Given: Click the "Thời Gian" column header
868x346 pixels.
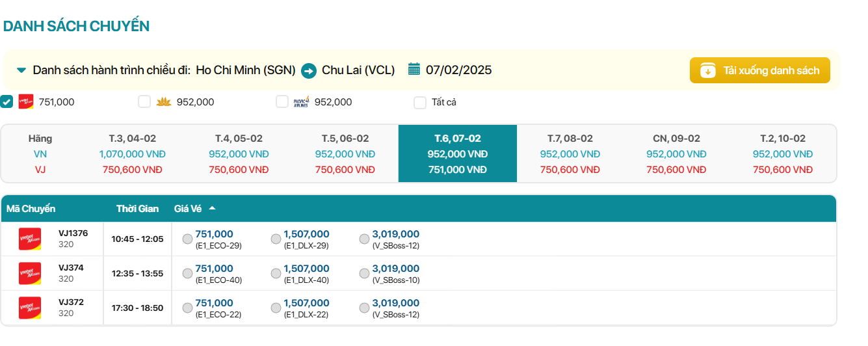Looking at the screenshot, I should click(x=137, y=209).
